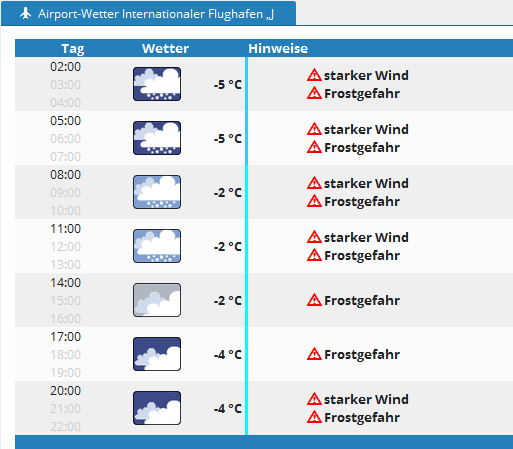Select the Hinweise column header
The width and height of the screenshot is (513, 449).
pos(278,49)
